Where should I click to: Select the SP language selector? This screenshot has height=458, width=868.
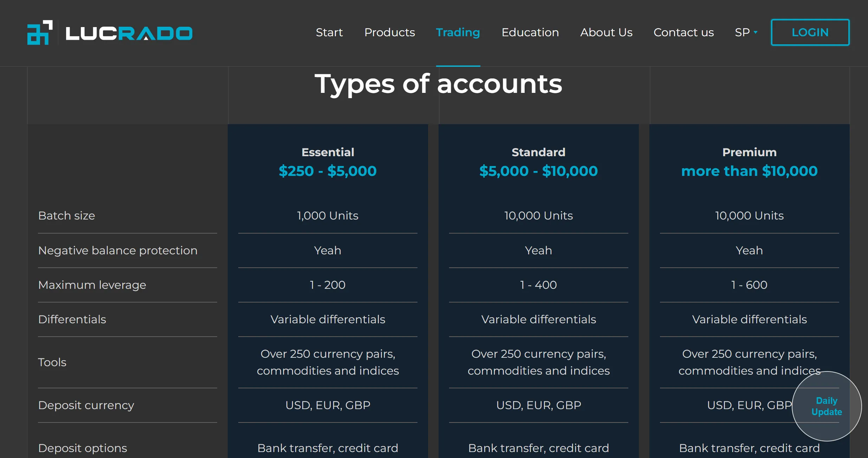[x=746, y=32]
